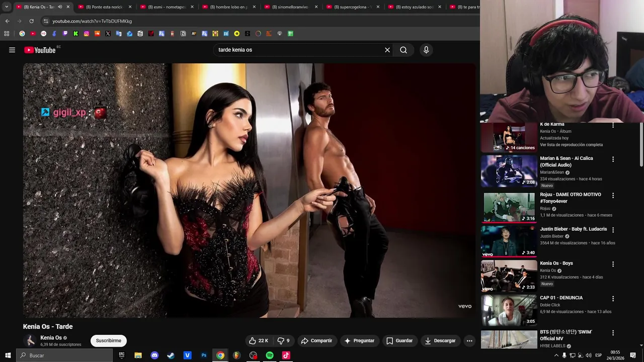Play Rojuu DAME OTRO MOTIVO thumbnail
644x362 pixels.
(509, 207)
